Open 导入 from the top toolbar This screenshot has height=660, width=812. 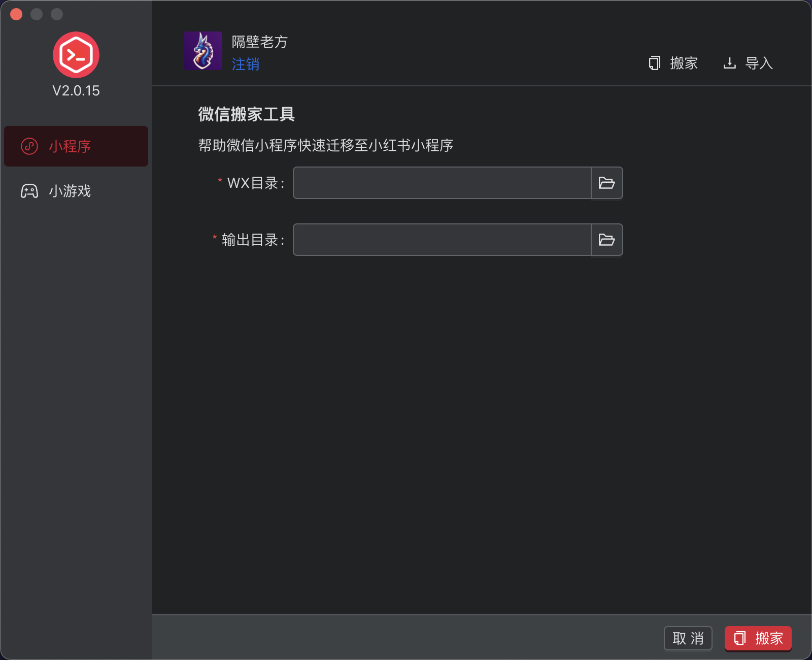pos(748,63)
